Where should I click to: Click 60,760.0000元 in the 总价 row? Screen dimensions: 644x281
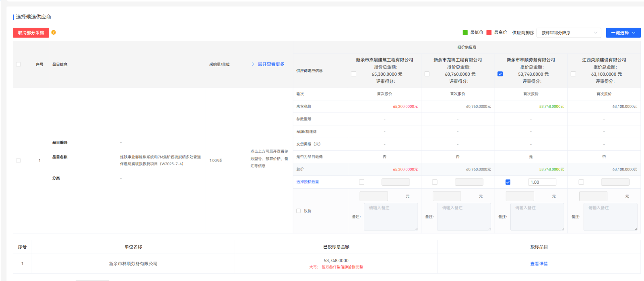tap(479, 169)
